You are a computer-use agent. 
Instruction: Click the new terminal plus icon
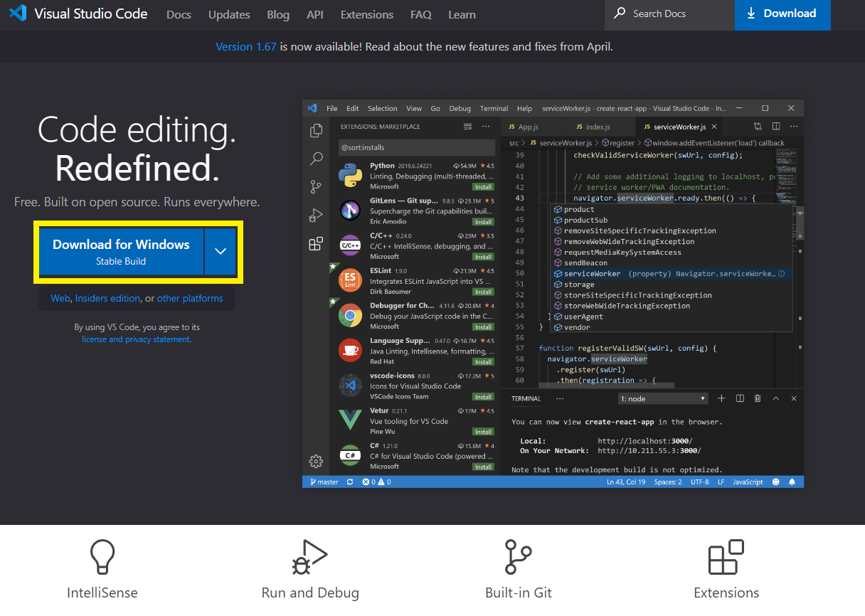coord(721,398)
